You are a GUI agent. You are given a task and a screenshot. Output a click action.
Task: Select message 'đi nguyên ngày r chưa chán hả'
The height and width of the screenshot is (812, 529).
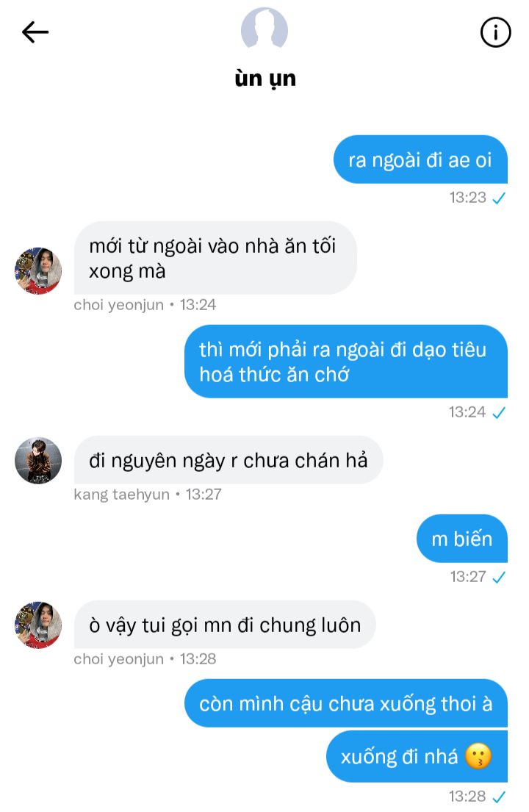coord(228,460)
